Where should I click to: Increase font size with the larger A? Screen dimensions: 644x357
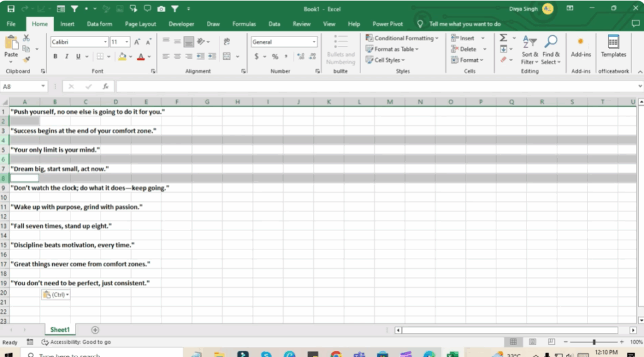click(137, 42)
